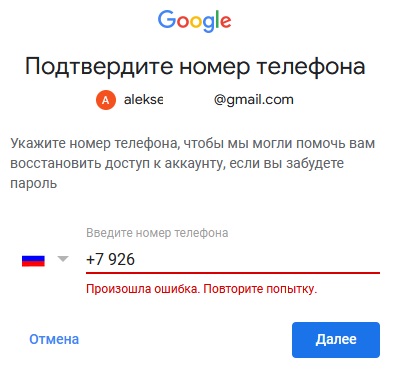The height and width of the screenshot is (377, 393).
Task: Click the red error message Произошла ошибка
Action: click(x=201, y=289)
